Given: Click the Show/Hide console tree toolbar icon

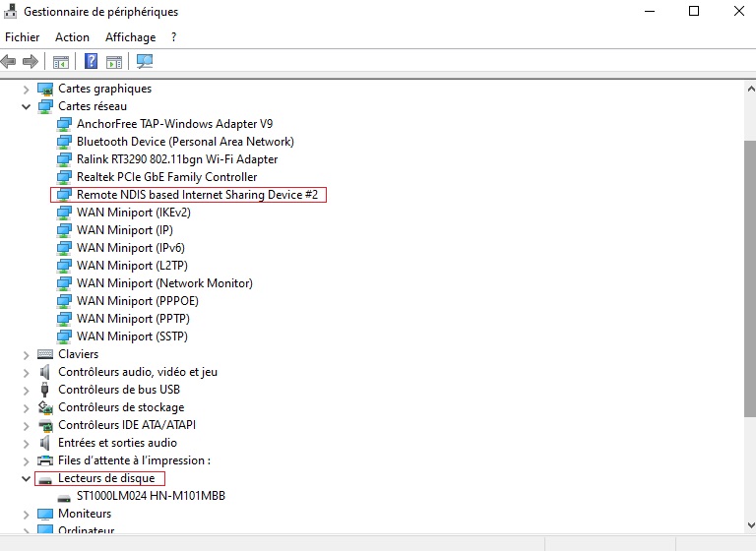Looking at the screenshot, I should (61, 62).
